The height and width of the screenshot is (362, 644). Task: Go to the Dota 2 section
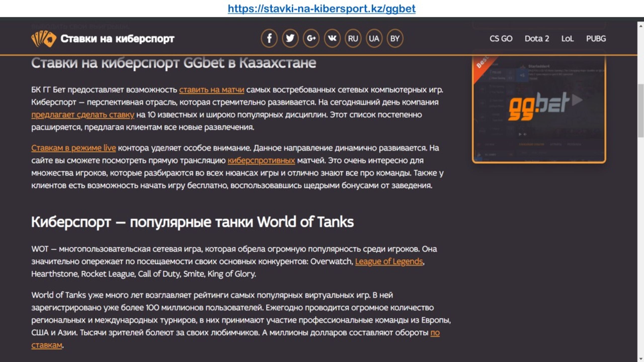[537, 39]
